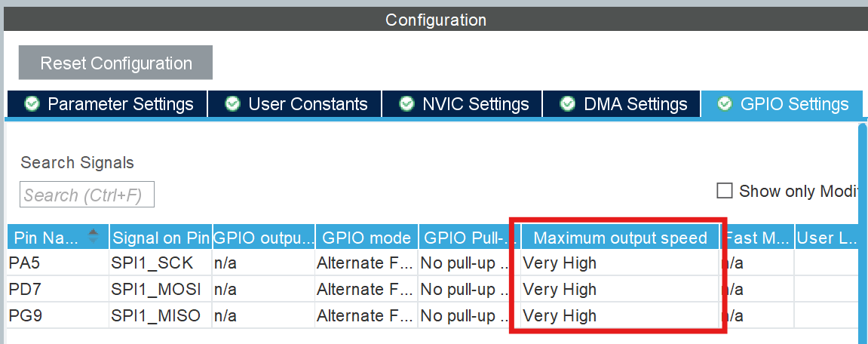Focus the Search Signals input field

pos(87,195)
